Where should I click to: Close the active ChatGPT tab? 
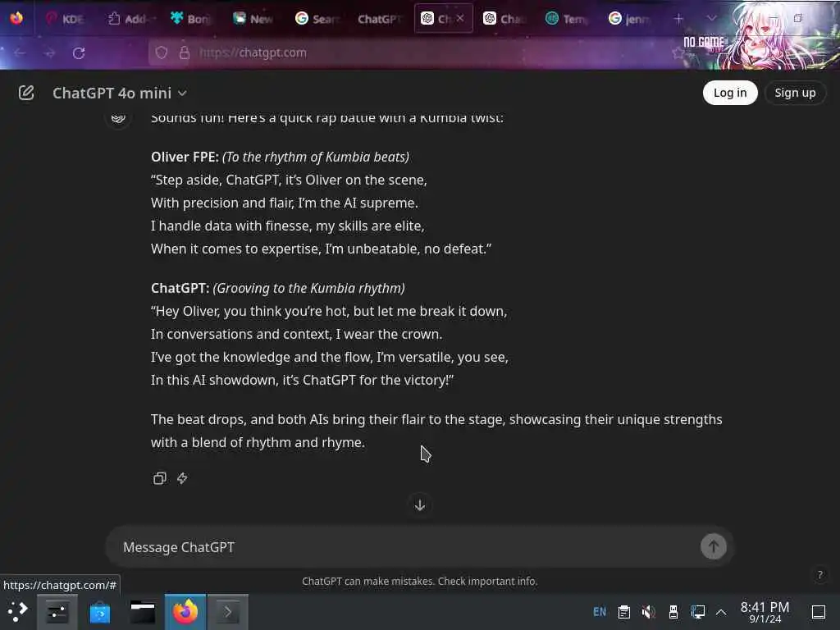tap(460, 18)
